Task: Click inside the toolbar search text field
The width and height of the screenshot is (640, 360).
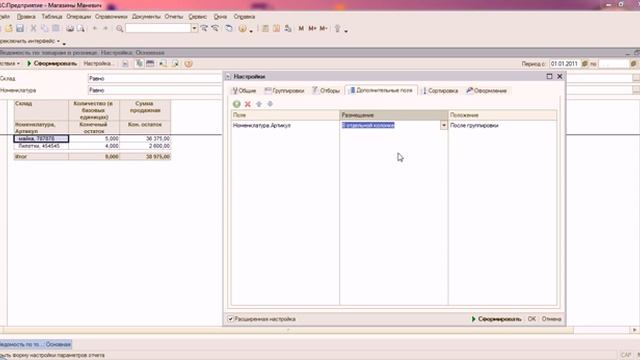Action: 158,28
